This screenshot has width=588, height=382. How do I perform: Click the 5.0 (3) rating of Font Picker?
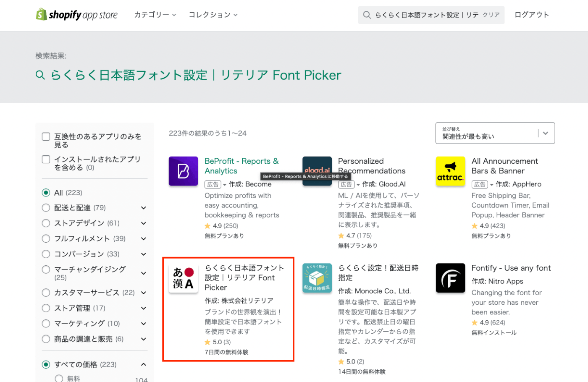click(218, 342)
